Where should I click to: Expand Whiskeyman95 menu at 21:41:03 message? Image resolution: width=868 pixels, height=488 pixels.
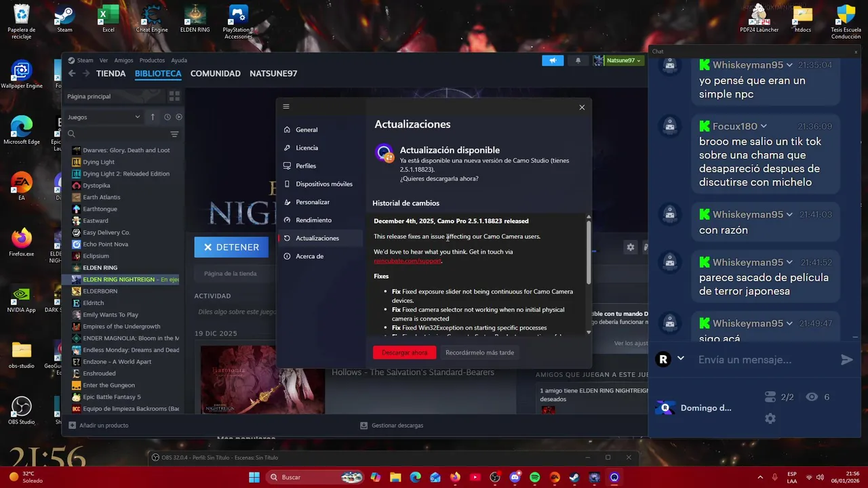tap(789, 214)
